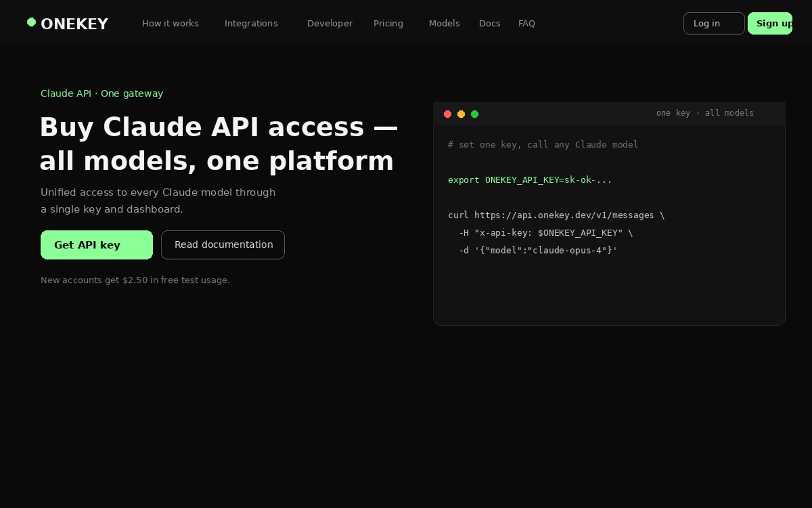The height and width of the screenshot is (508, 812).
Task: Click the yellow dot in terminal window
Action: pyautogui.click(x=461, y=114)
